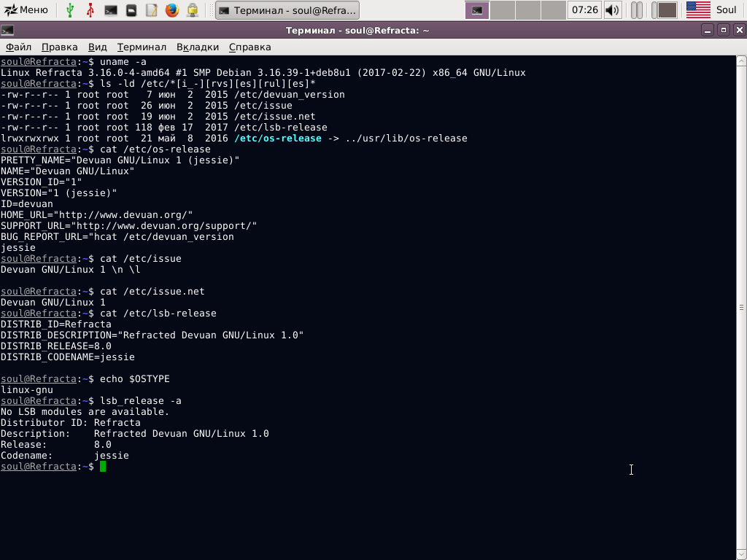Click the vertical scrollbar handle
The image size is (747, 560).
tap(741, 308)
